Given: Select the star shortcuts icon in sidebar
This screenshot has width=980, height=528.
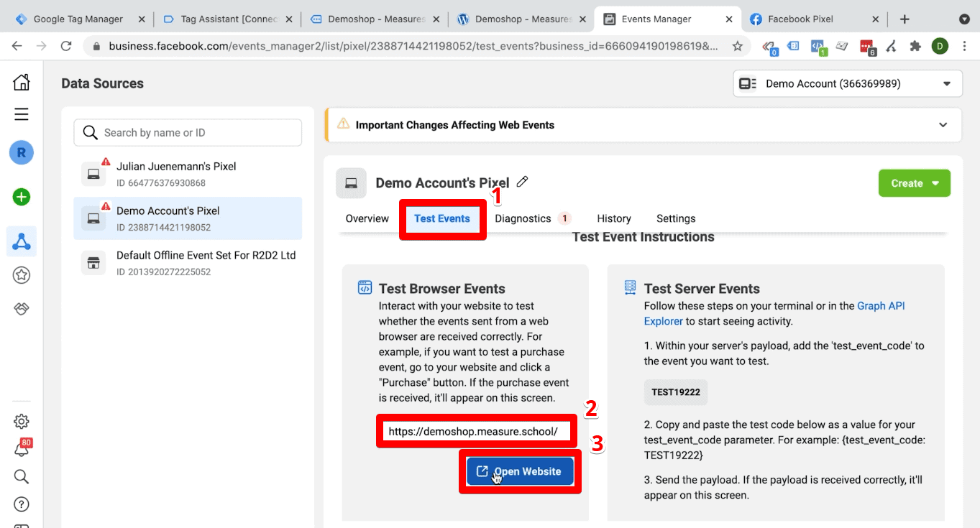Looking at the screenshot, I should pos(22,274).
